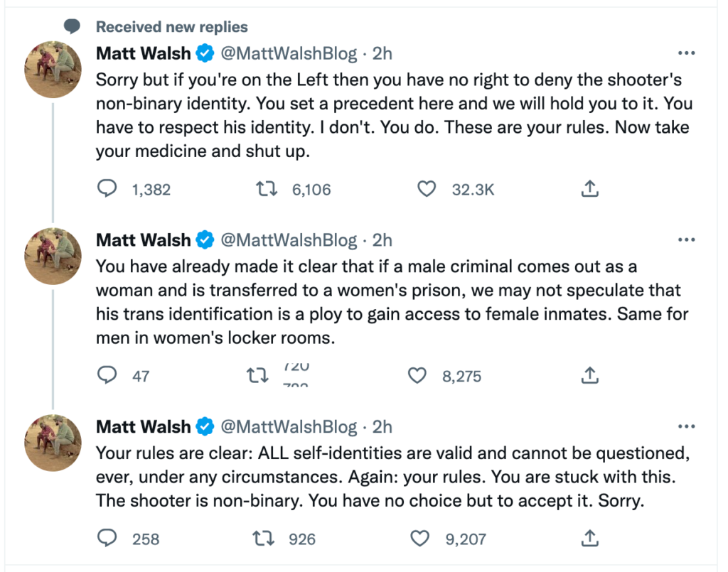This screenshot has height=572, width=728.
Task: Open the 'Received new replies' notification header
Action: (172, 27)
